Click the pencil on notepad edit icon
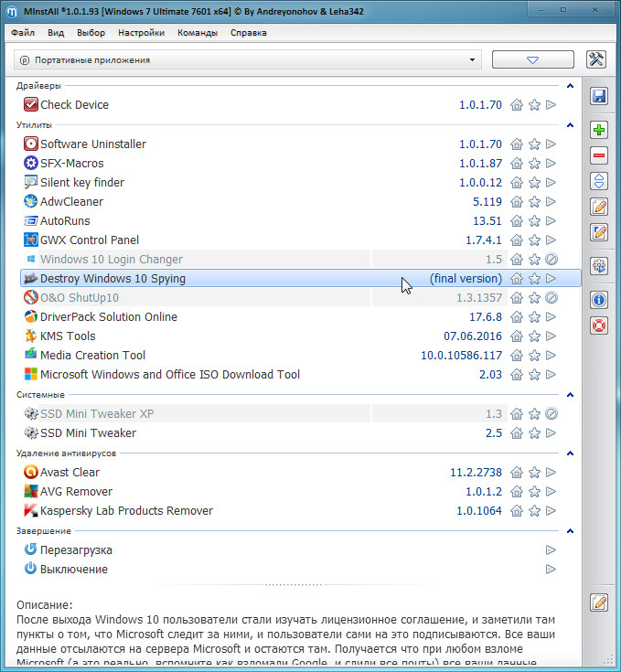Image resolution: width=621 pixels, height=672 pixels. 599,207
